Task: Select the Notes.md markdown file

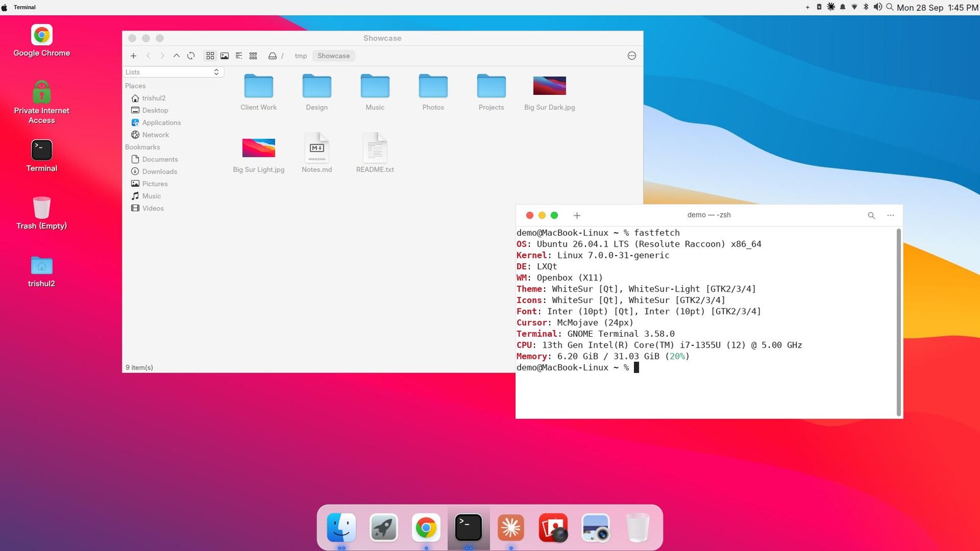Action: pyautogui.click(x=317, y=153)
